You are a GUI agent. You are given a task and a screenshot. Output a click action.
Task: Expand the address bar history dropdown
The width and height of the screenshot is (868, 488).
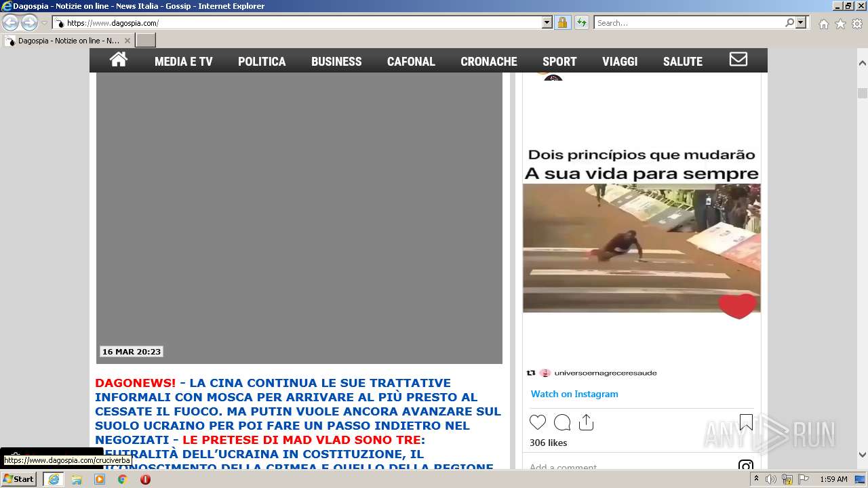547,23
